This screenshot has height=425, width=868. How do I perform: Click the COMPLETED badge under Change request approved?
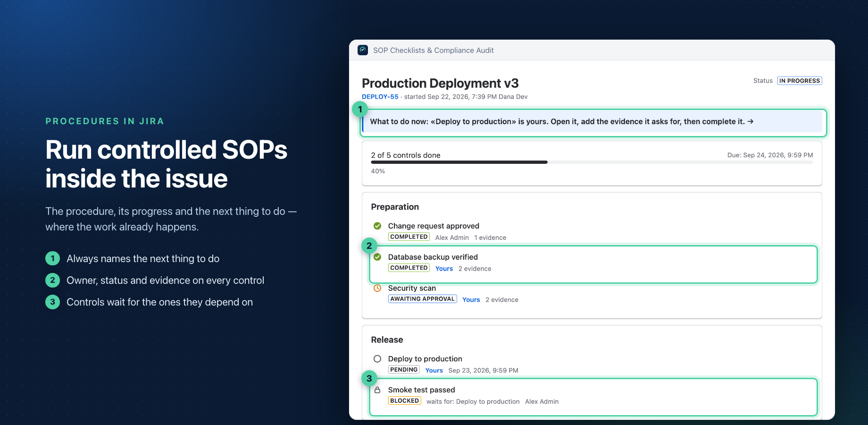pos(409,237)
